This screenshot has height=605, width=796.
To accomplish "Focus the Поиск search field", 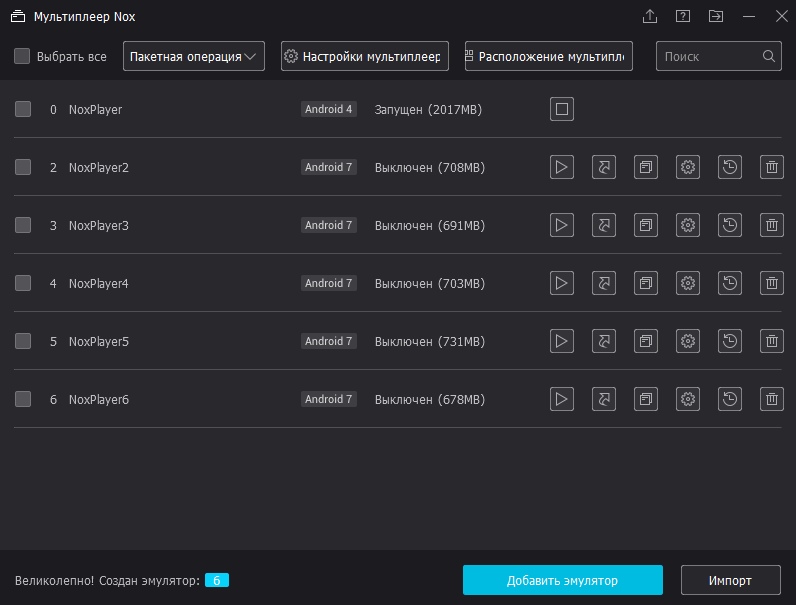I will [708, 56].
